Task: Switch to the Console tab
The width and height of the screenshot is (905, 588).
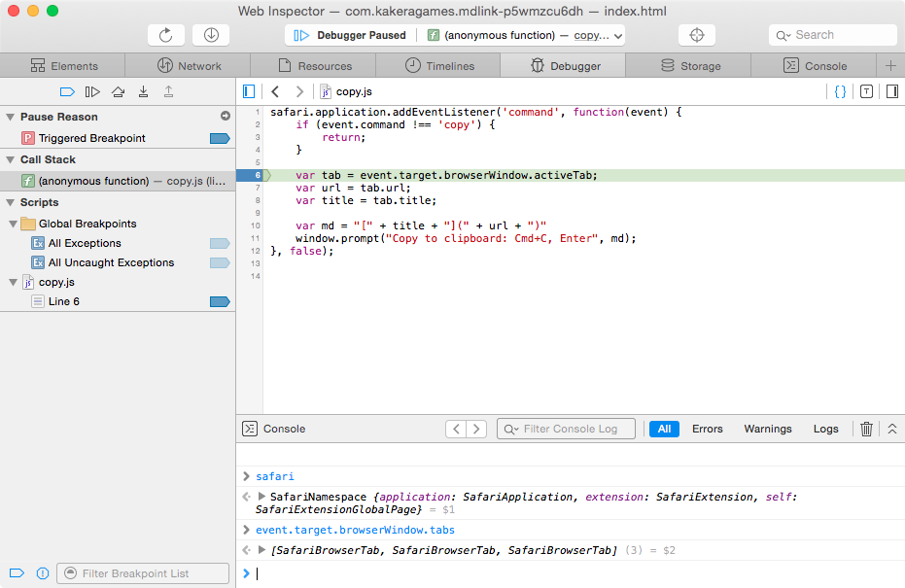Action: coord(818,65)
